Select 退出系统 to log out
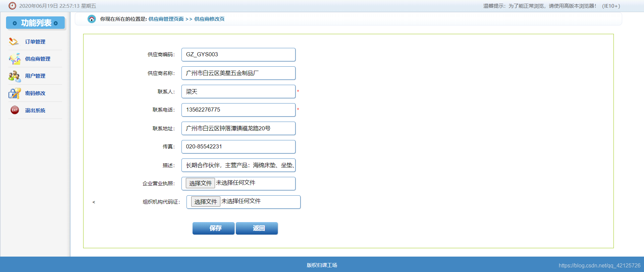Viewport: 644px width, 272px height. pos(35,111)
